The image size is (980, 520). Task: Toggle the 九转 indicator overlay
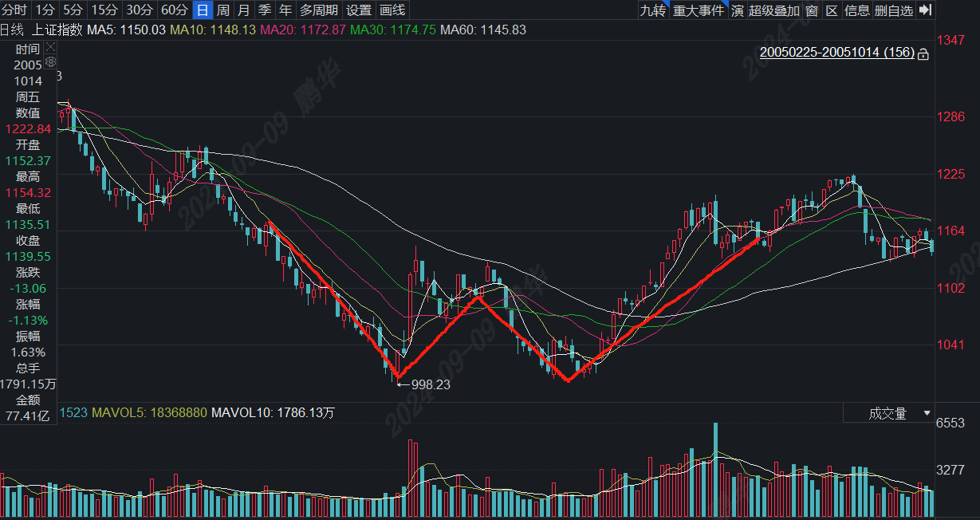click(652, 10)
